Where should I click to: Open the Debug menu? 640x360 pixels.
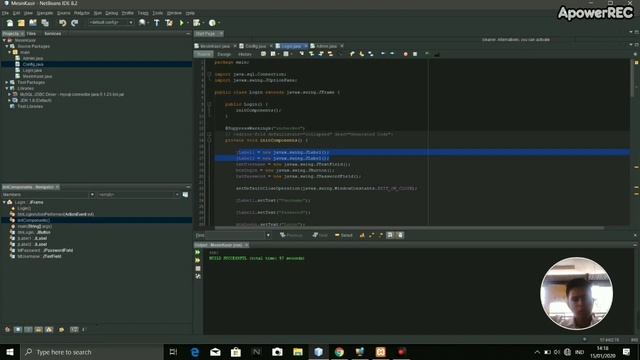coord(111,13)
